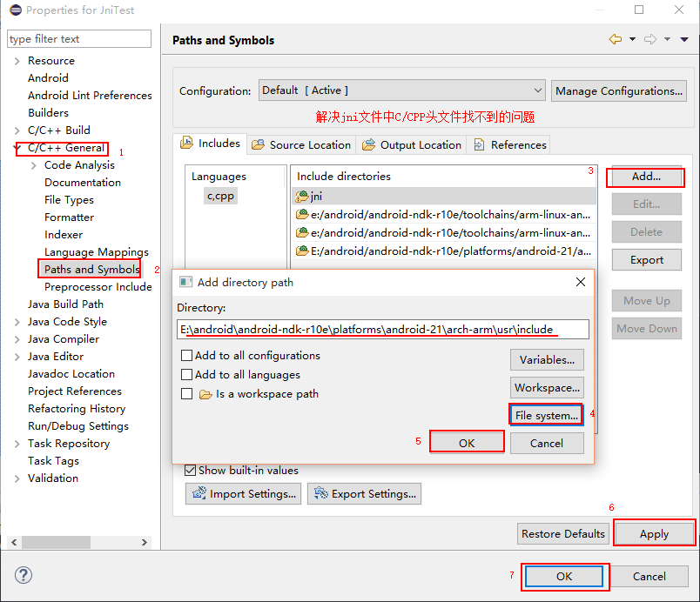This screenshot has height=602, width=700.
Task: Click tree horizontal scrollbar left arrow
Action: pyautogui.click(x=14, y=542)
